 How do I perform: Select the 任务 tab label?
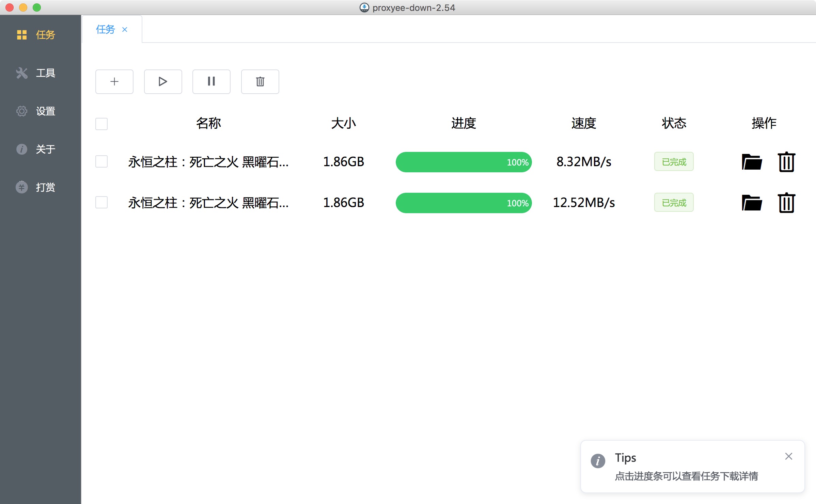click(105, 30)
